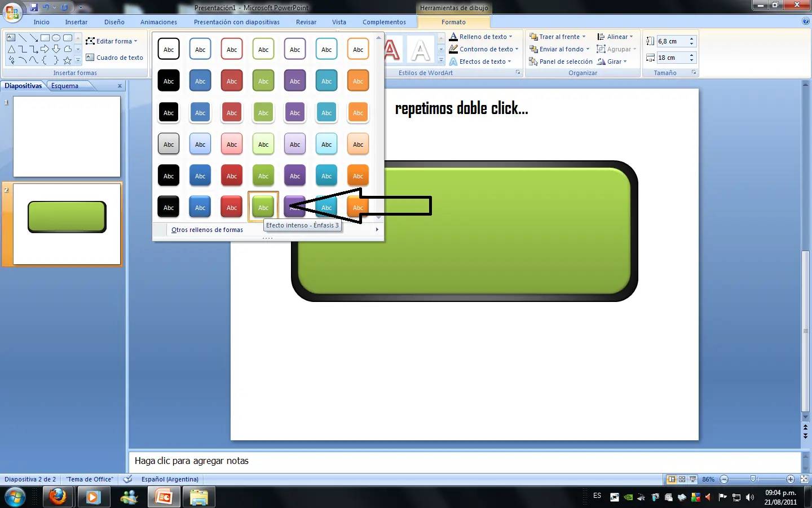This screenshot has width=812, height=508.
Task: Open the folder window from the taskbar
Action: (199, 497)
